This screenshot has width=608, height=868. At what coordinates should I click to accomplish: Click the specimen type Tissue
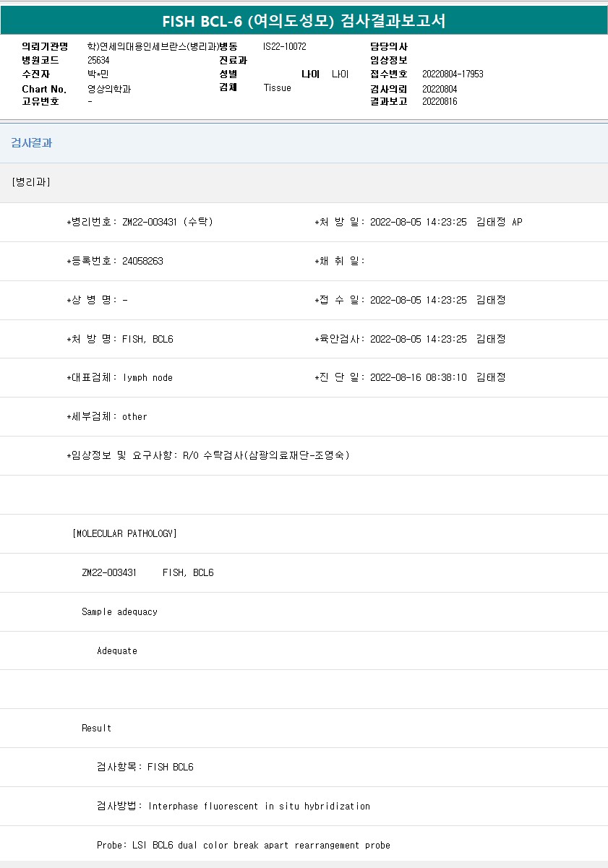[x=278, y=87]
